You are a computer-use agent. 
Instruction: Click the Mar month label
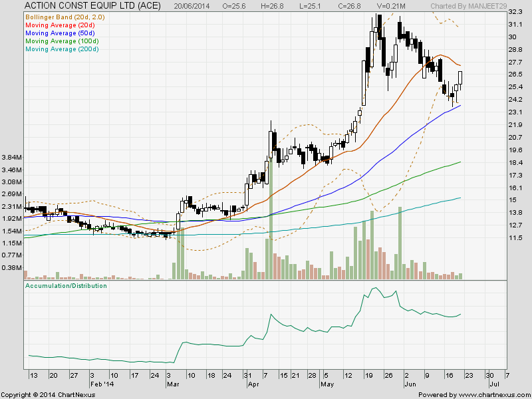coord(172,384)
